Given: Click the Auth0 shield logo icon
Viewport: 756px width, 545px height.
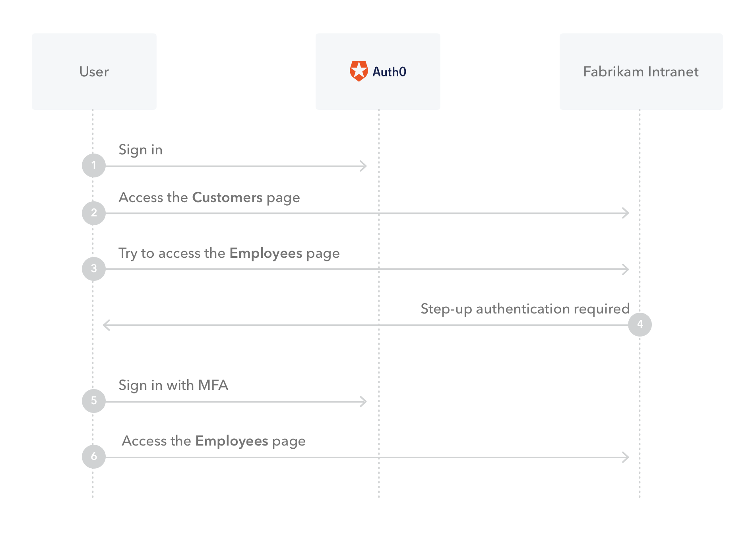Looking at the screenshot, I should 359,71.
